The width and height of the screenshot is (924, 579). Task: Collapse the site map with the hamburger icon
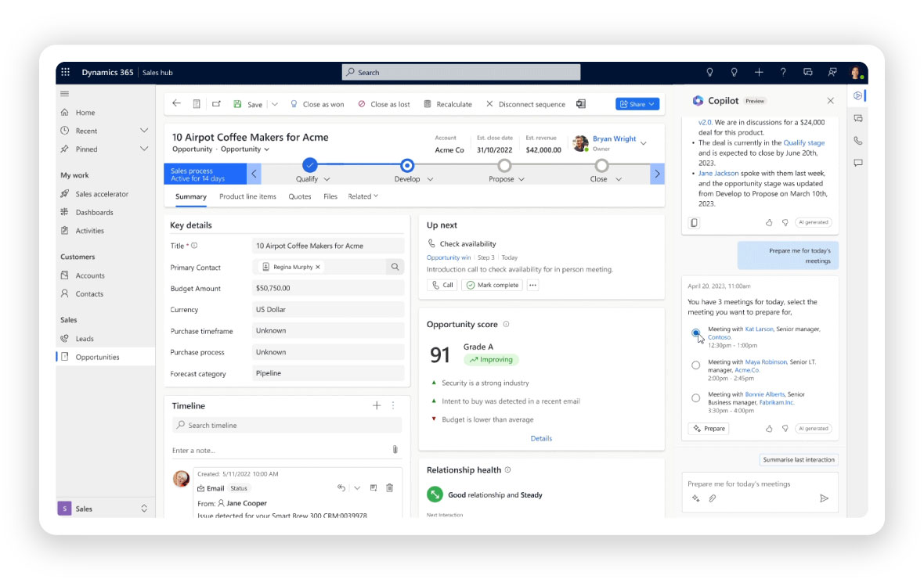[x=65, y=94]
